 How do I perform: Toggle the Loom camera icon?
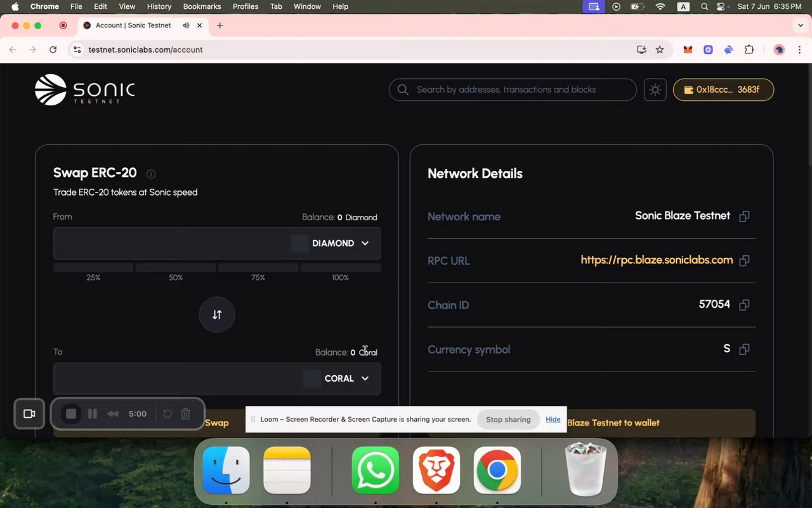pyautogui.click(x=29, y=414)
